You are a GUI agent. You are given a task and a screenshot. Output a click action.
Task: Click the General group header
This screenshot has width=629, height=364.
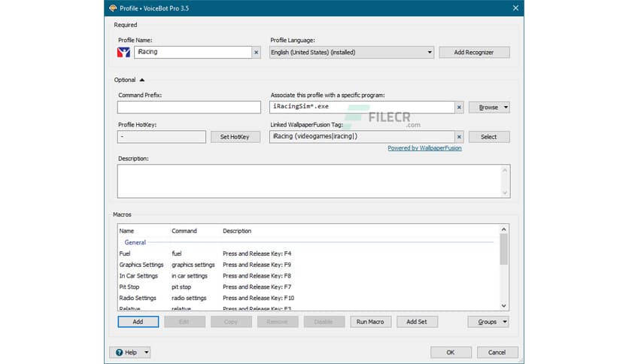[x=135, y=242]
